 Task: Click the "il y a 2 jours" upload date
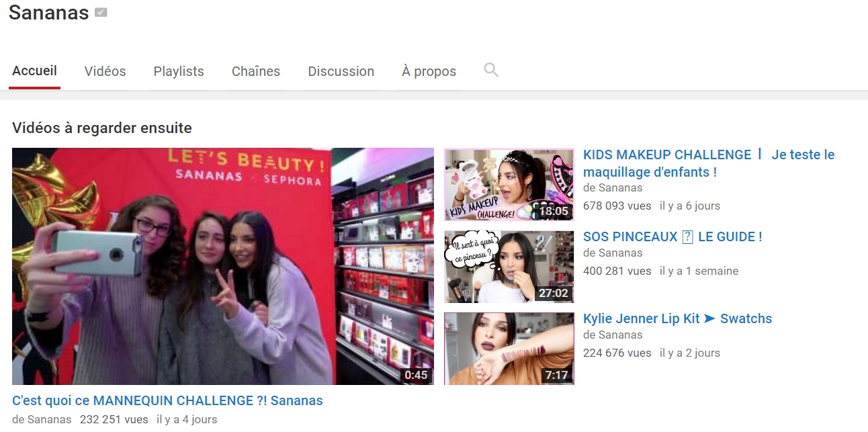click(x=690, y=353)
